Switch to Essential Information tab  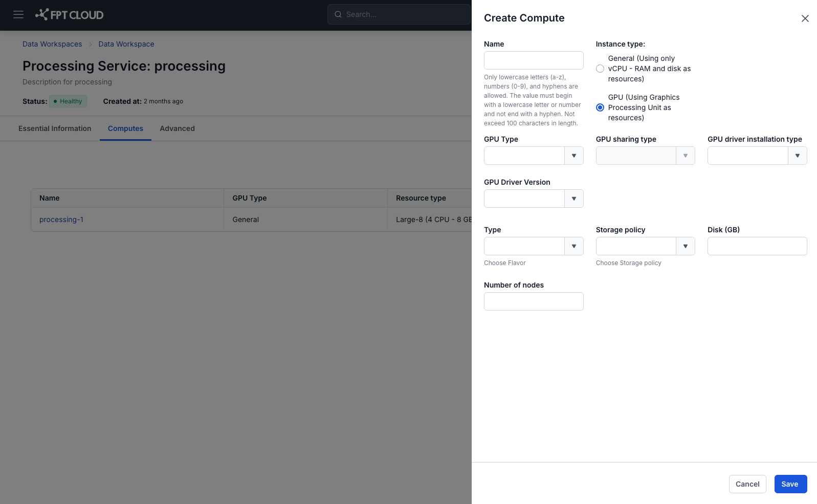coord(55,128)
